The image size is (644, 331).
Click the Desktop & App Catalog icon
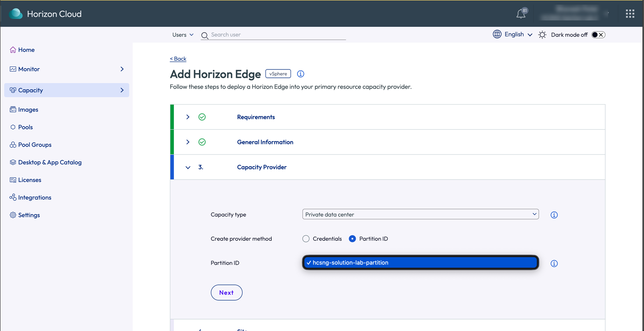click(x=13, y=162)
